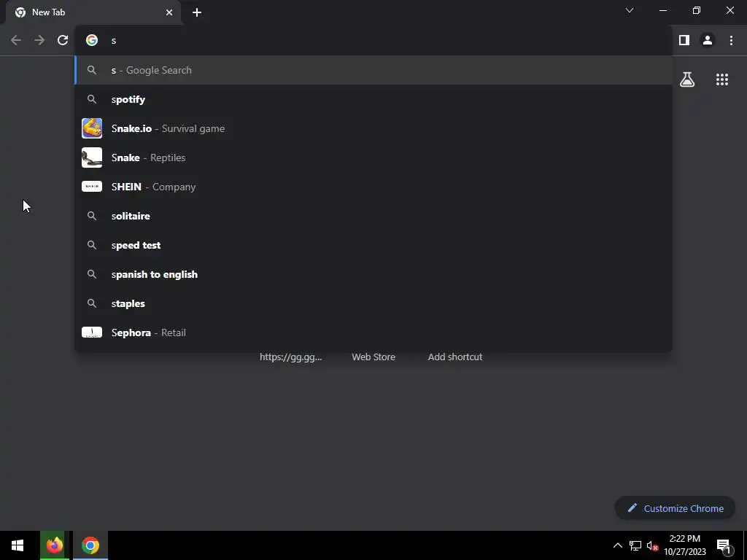Choose the SHEIN Company suggestion
Viewport: 747px width, 560px height.
374,187
